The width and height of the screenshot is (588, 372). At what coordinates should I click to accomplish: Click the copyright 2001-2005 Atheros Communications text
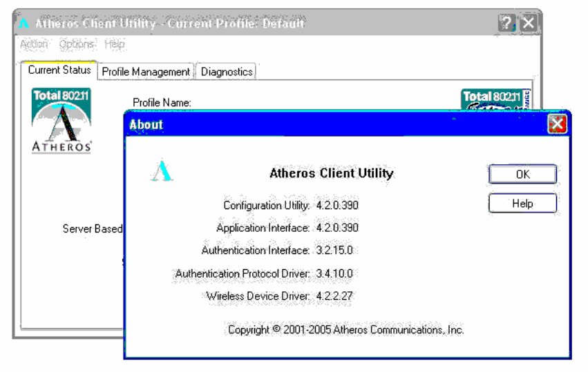pos(345,330)
